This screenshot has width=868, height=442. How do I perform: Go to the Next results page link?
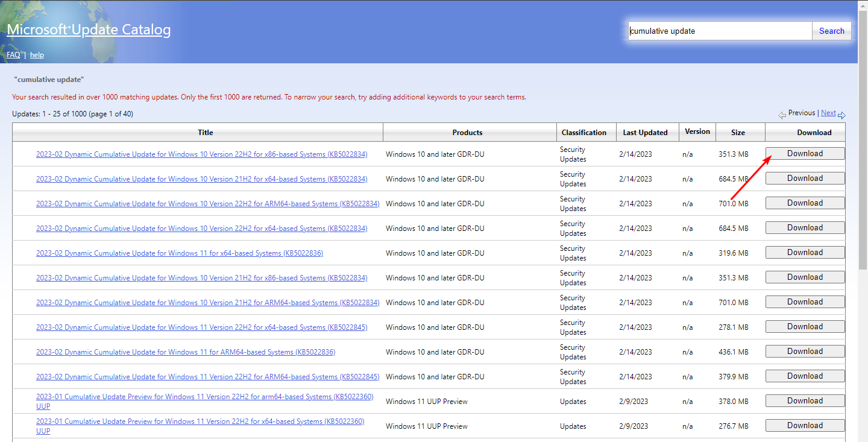(828, 113)
